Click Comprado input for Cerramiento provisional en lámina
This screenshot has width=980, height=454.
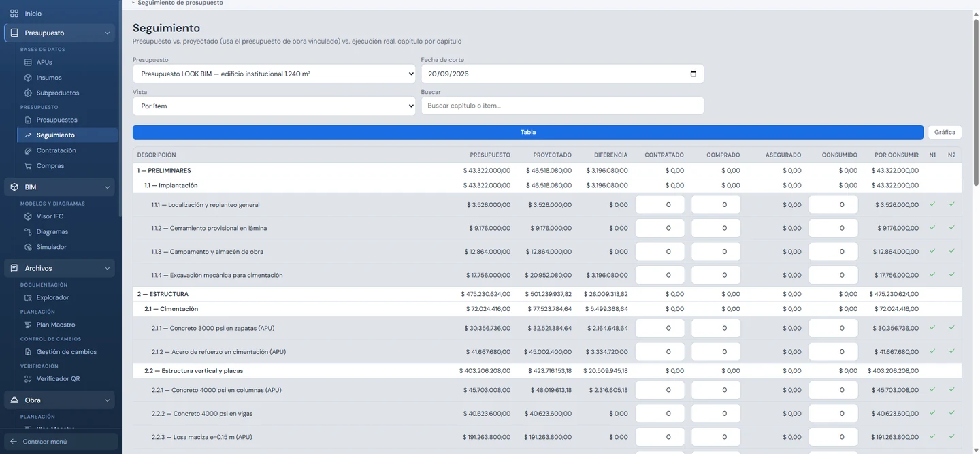click(x=716, y=229)
